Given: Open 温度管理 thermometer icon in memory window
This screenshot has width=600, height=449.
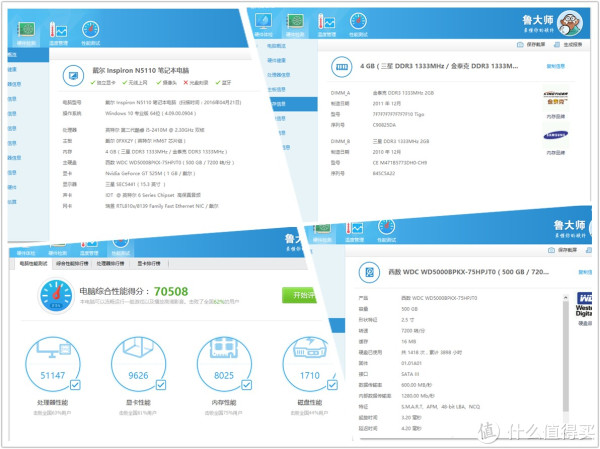Looking at the screenshot, I should pyautogui.click(x=326, y=21).
